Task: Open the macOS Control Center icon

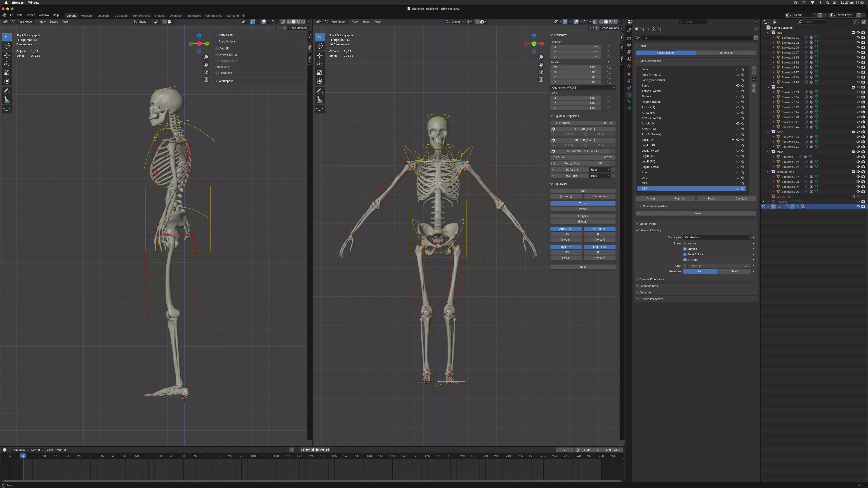Action: pos(835,3)
